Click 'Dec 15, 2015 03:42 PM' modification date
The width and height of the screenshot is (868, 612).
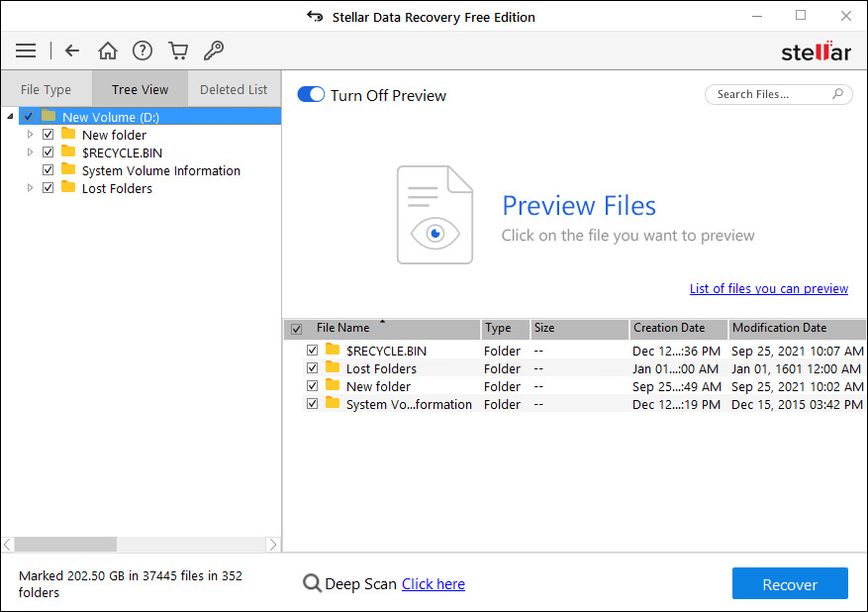pos(797,404)
